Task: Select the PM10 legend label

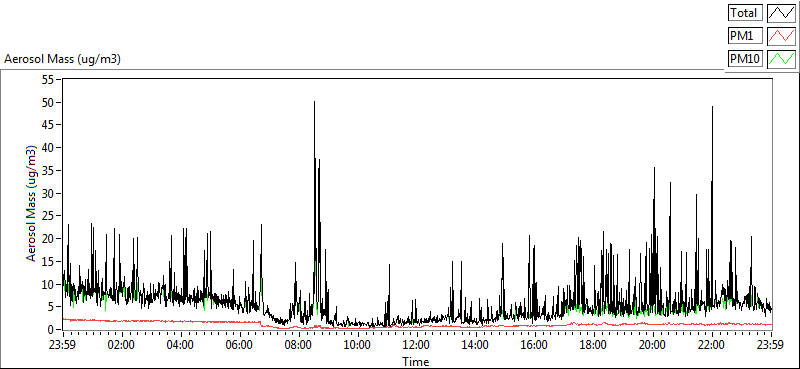Action: (x=745, y=59)
